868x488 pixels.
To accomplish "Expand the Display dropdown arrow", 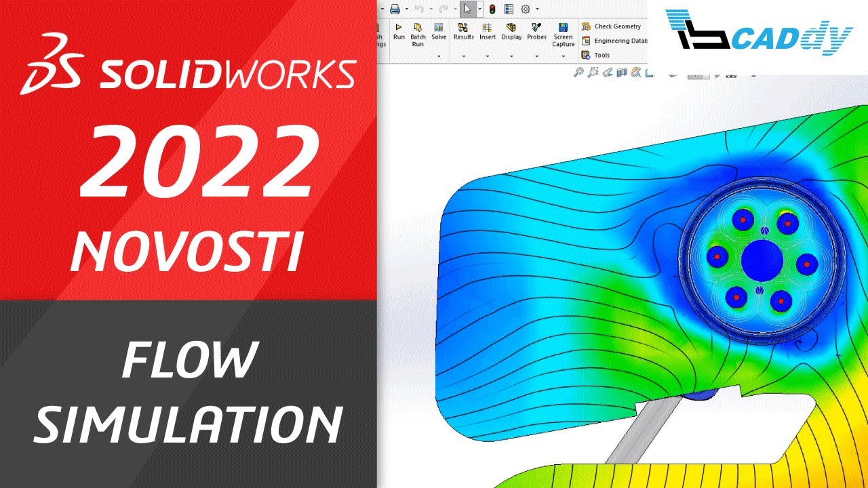I will pyautogui.click(x=511, y=56).
